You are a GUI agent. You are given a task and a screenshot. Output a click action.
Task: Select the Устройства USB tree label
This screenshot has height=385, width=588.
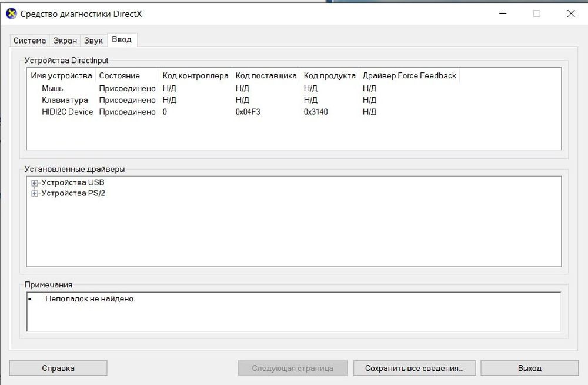pos(73,182)
